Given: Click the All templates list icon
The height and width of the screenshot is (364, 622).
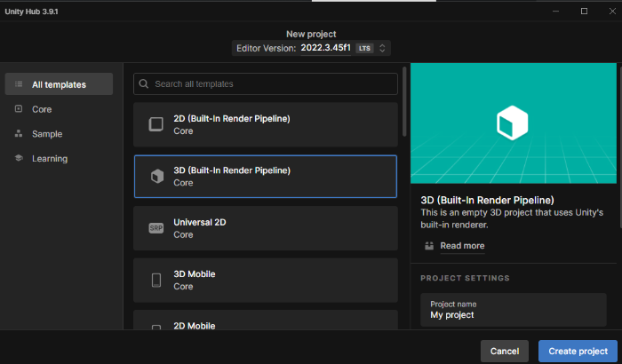Looking at the screenshot, I should tap(19, 84).
